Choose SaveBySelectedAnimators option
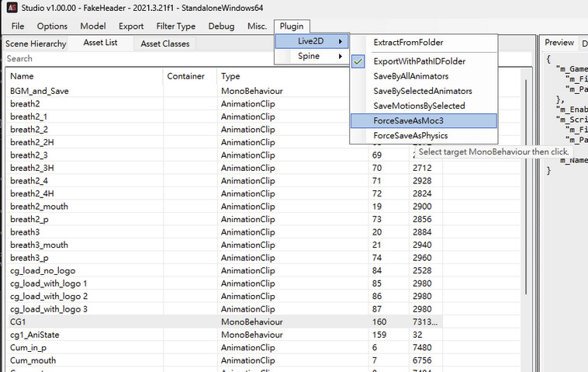The width and height of the screenshot is (588, 372). 424,91
